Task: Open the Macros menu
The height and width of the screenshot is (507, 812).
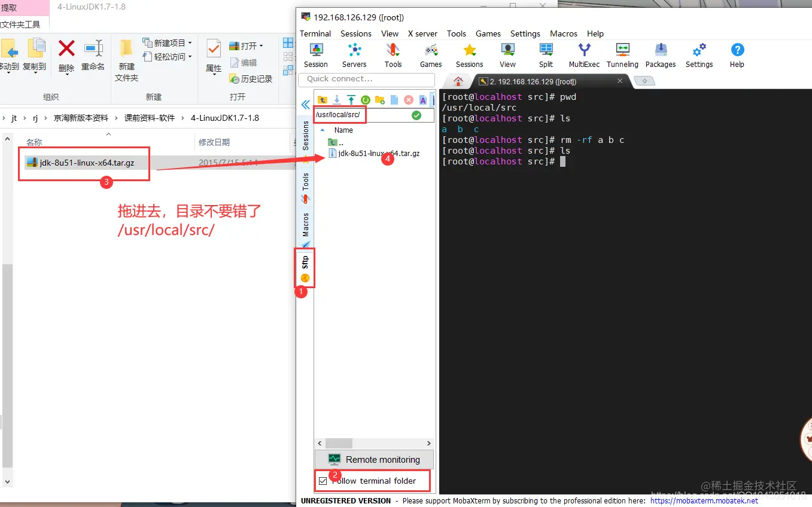Action: point(564,33)
